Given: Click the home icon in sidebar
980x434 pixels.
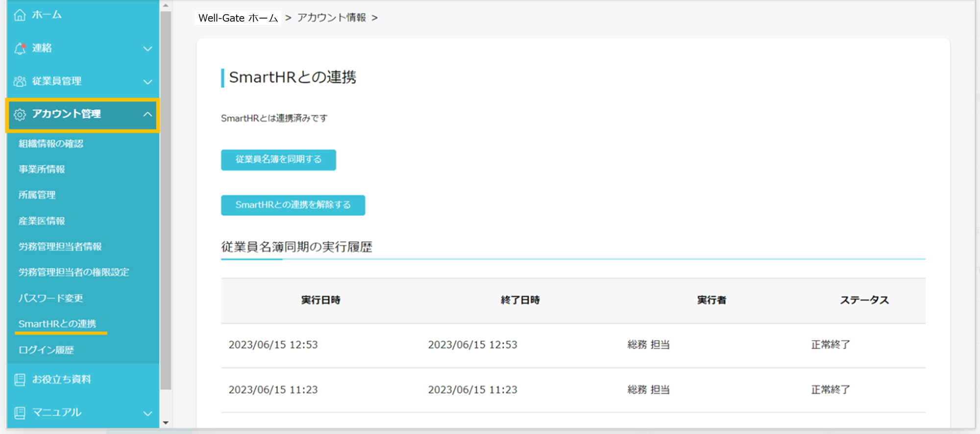Looking at the screenshot, I should 20,15.
